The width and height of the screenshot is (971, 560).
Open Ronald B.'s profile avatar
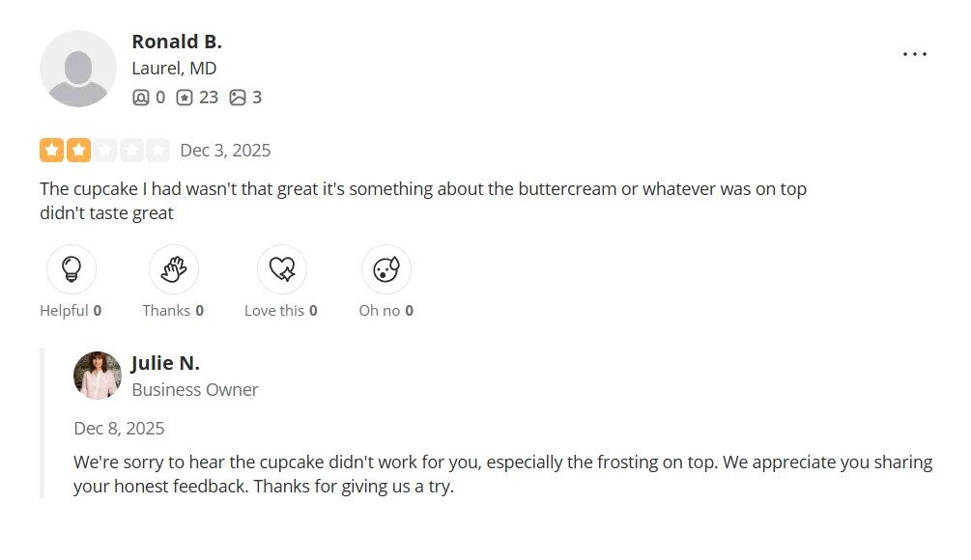coord(77,69)
